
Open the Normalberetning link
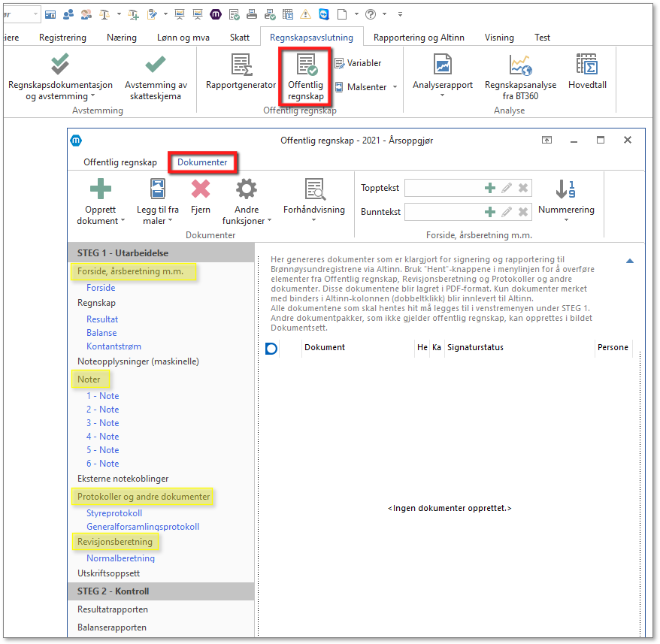point(121,558)
